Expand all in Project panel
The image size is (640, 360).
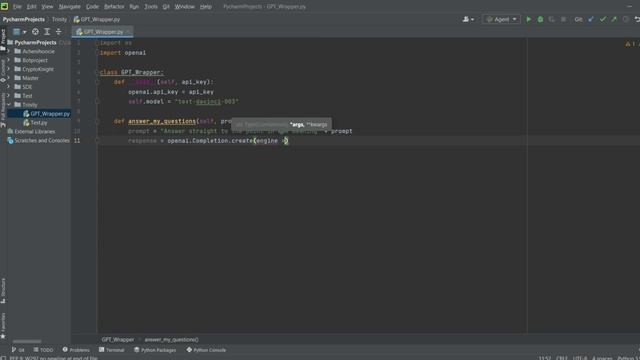(x=47, y=32)
